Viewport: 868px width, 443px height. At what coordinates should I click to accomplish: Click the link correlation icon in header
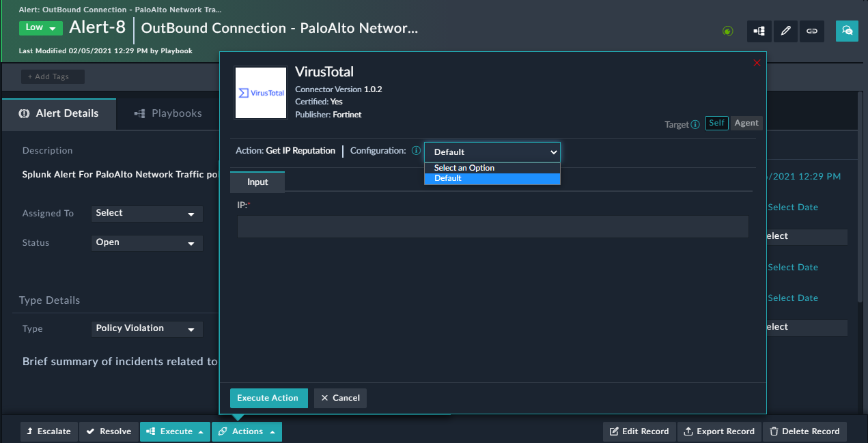coord(811,31)
